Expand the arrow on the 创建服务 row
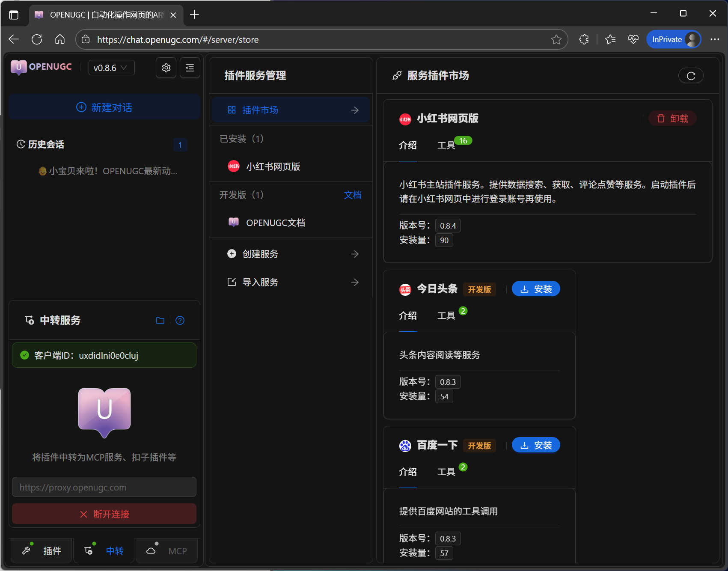This screenshot has height=571, width=728. point(355,254)
